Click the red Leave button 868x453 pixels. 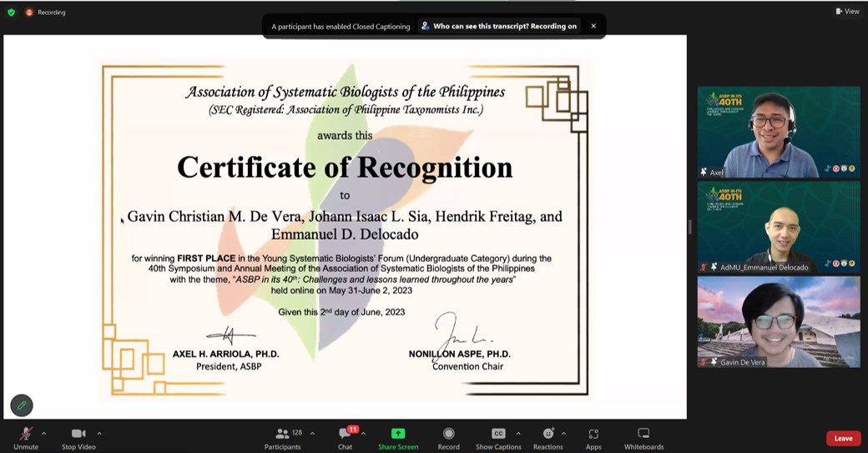pyautogui.click(x=843, y=439)
